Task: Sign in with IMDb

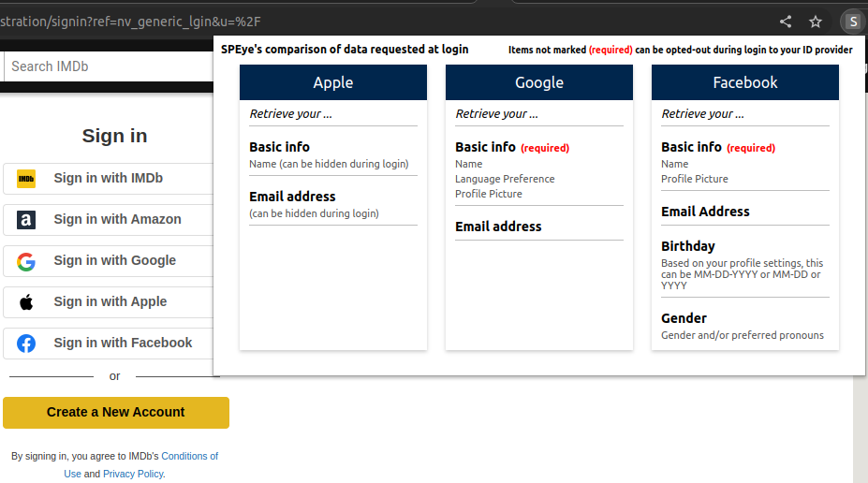Action: tap(109, 179)
